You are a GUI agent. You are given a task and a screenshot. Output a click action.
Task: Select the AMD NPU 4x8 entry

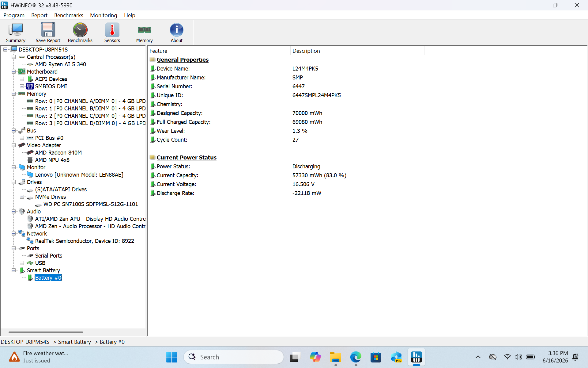coord(52,160)
